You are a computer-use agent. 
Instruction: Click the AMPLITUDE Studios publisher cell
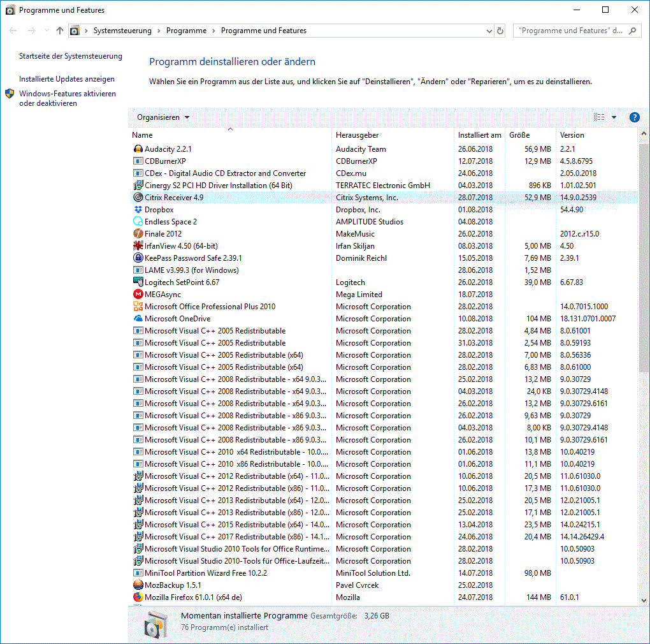click(370, 222)
